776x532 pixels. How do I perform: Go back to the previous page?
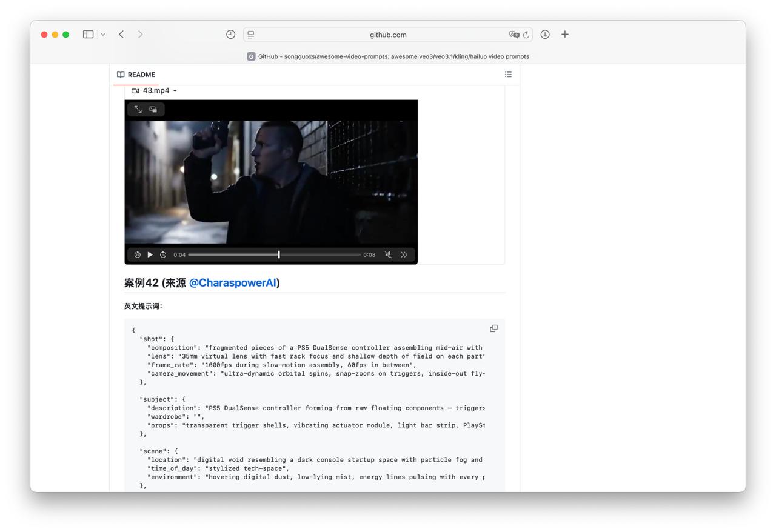point(122,35)
